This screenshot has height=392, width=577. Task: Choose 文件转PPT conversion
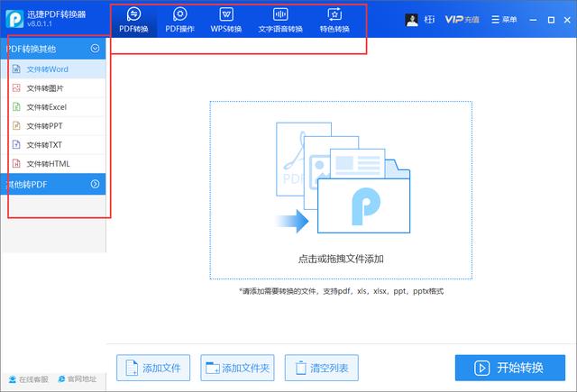pyautogui.click(x=53, y=126)
